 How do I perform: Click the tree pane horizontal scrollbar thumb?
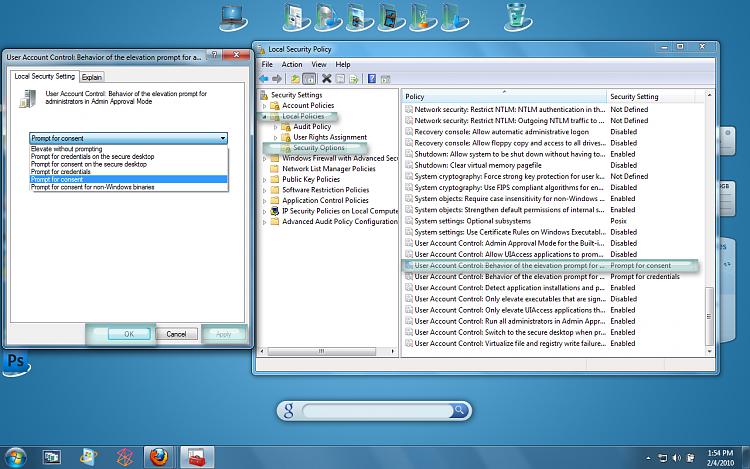pos(321,351)
